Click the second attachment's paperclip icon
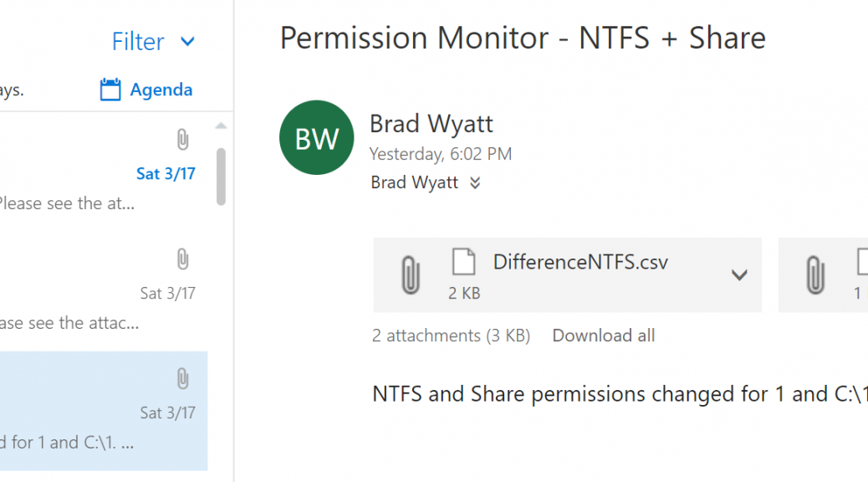The image size is (868, 482). 815,274
